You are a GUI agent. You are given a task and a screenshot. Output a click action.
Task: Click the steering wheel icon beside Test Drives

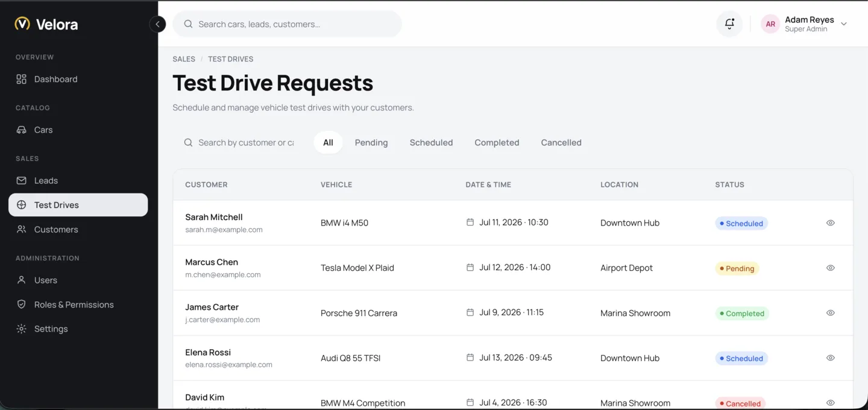pos(21,205)
